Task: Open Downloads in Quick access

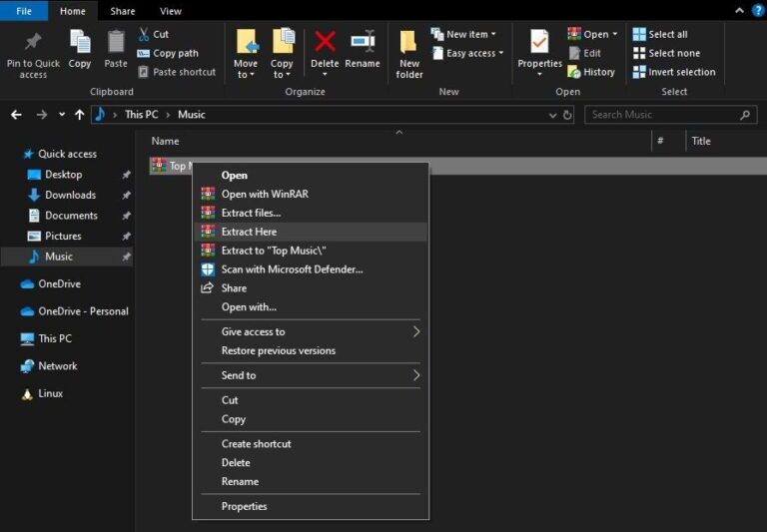Action: click(70, 195)
